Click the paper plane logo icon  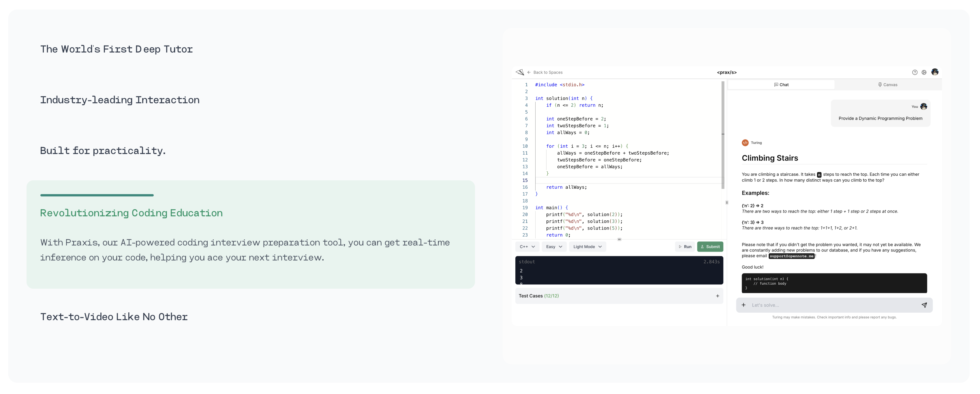(x=520, y=72)
